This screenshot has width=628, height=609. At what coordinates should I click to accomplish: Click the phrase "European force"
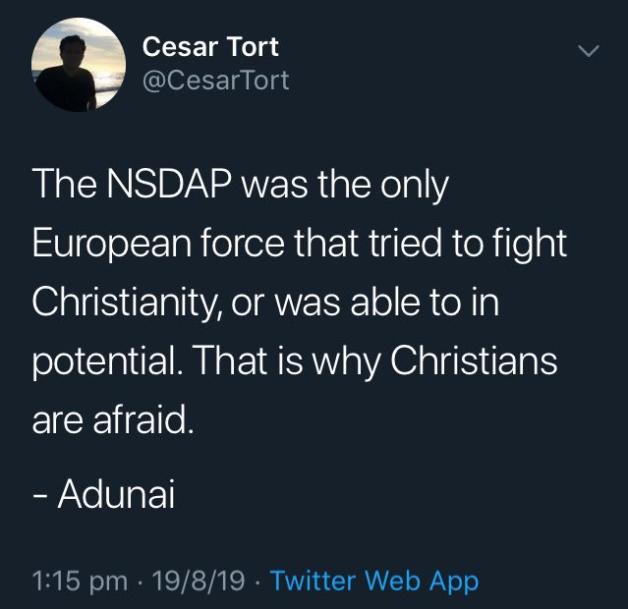(159, 245)
